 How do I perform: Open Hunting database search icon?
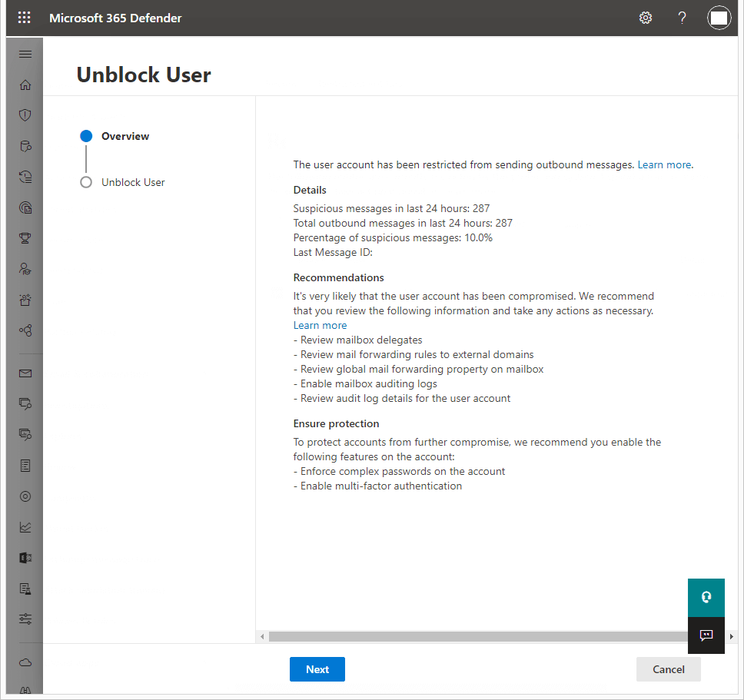25,146
